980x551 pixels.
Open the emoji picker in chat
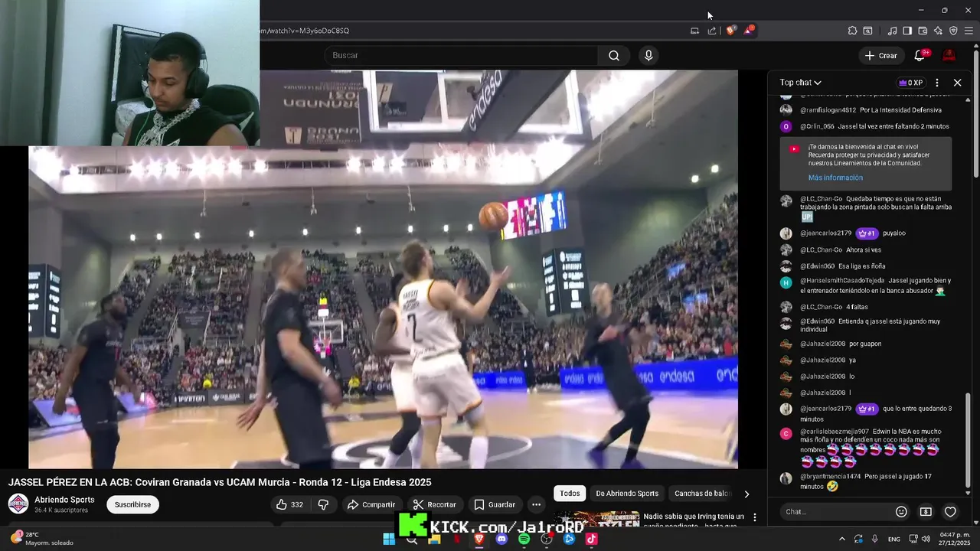tap(901, 511)
